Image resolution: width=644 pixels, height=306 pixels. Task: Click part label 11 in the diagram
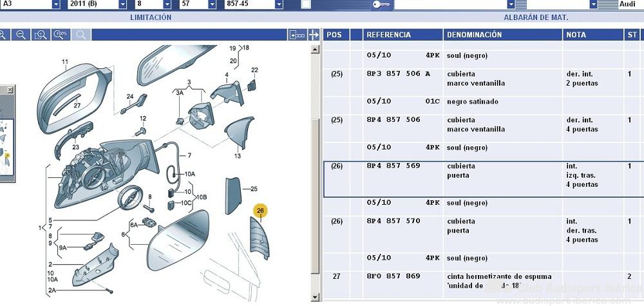click(x=65, y=62)
